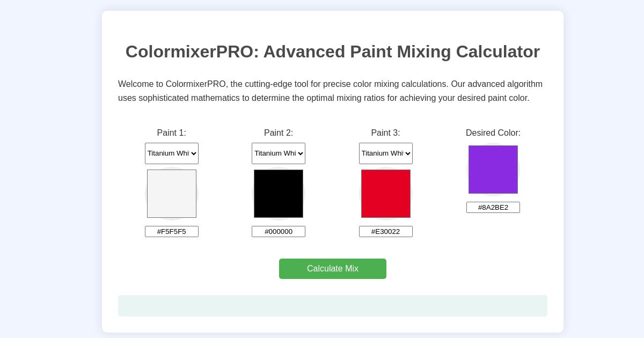Click the black Paint 2 color swatch
Image resolution: width=644 pixels, height=338 pixels.
279,194
